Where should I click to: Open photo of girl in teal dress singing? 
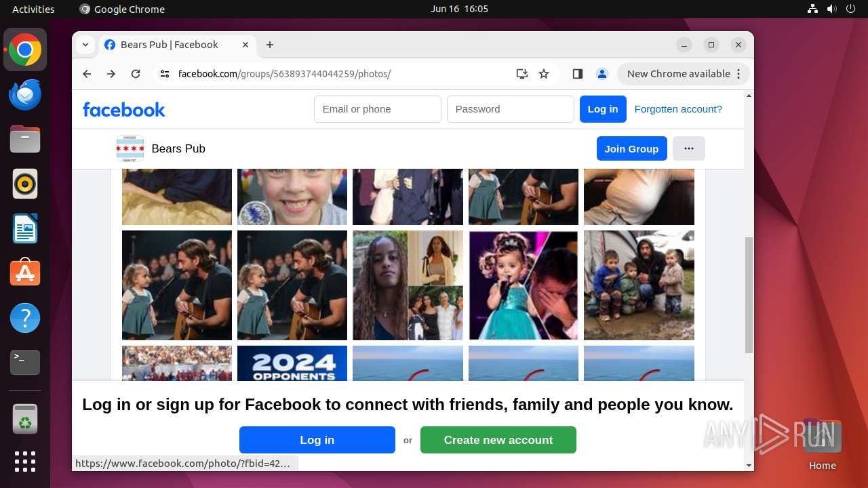click(x=524, y=285)
